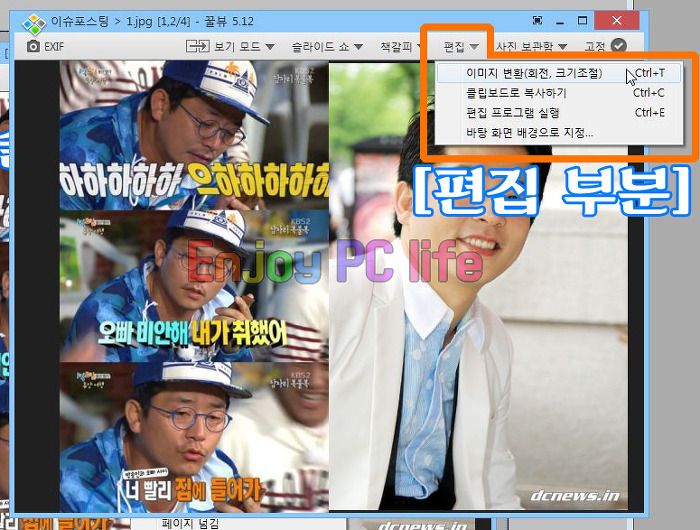Minimize the Honeyview window

click(560, 21)
